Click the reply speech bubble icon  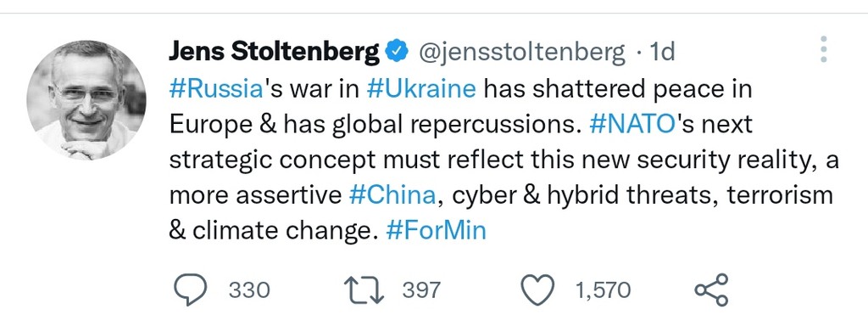[191, 290]
